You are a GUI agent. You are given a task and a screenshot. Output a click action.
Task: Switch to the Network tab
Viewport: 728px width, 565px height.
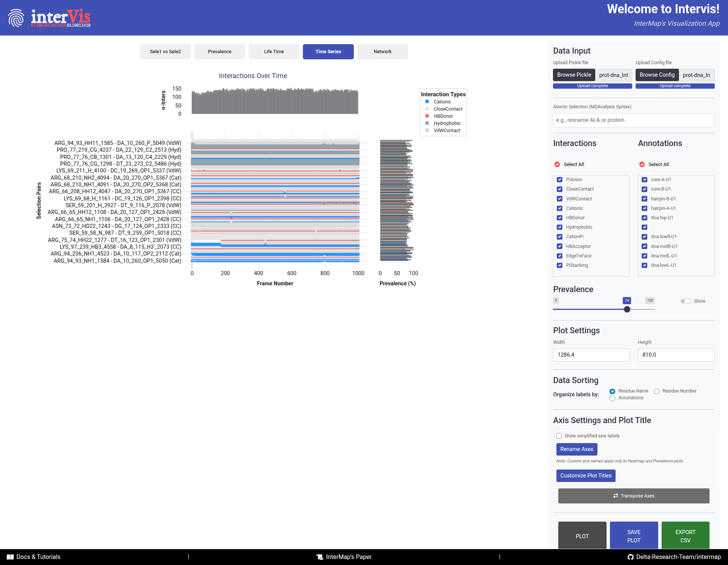point(382,52)
